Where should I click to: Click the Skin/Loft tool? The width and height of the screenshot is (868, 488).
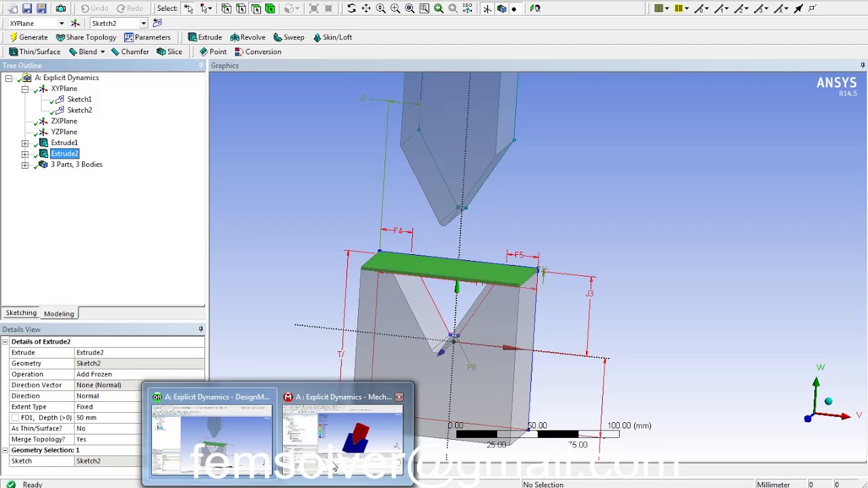(x=332, y=37)
